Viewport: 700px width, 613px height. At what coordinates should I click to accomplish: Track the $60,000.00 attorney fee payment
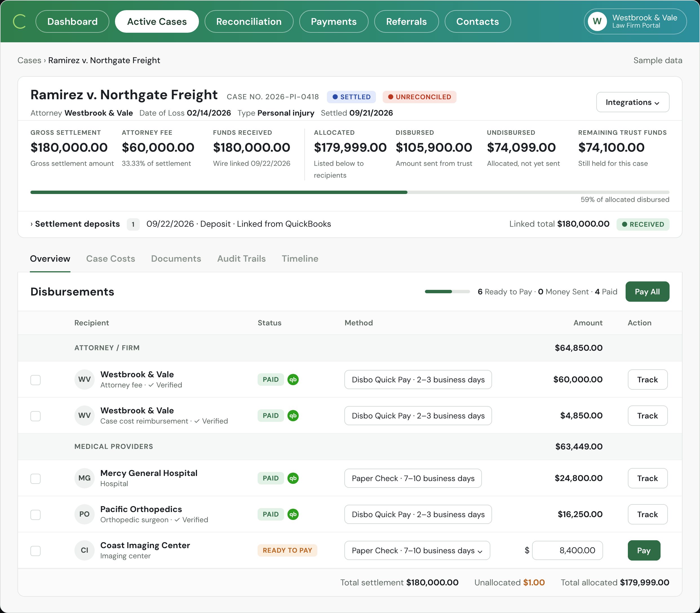[x=647, y=379]
